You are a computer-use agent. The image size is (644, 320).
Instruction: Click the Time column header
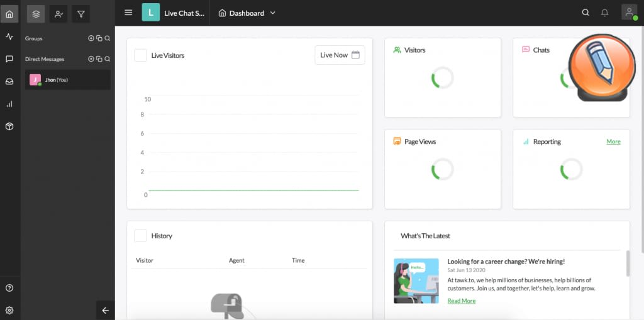(x=298, y=260)
